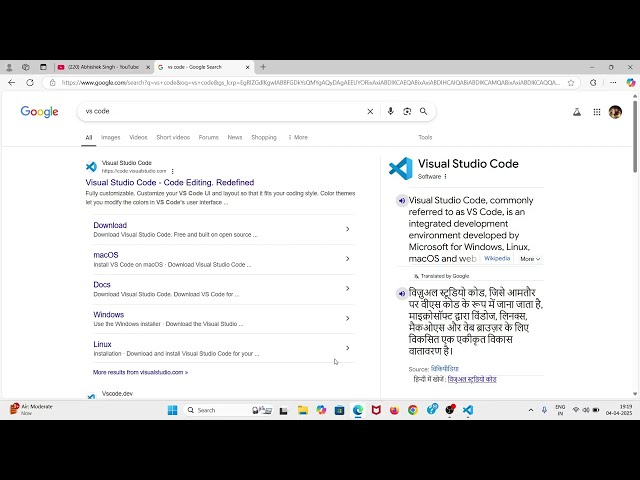The height and width of the screenshot is (480, 640).
Task: Reload the page with refresh icon
Action: (30, 82)
